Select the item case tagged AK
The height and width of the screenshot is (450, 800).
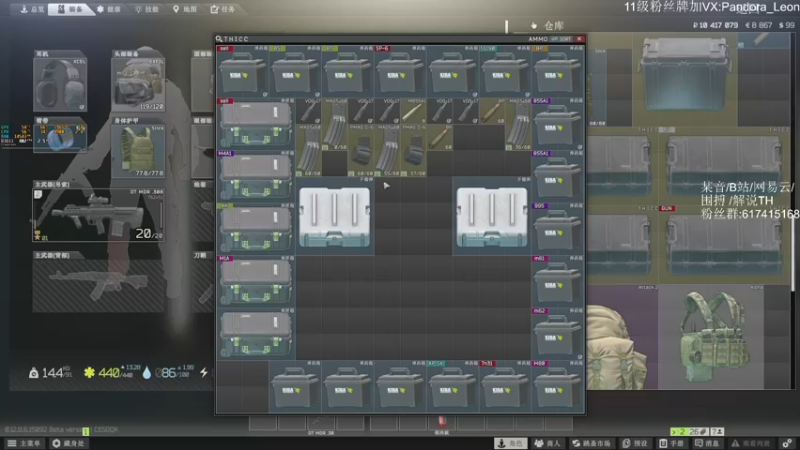(x=256, y=229)
